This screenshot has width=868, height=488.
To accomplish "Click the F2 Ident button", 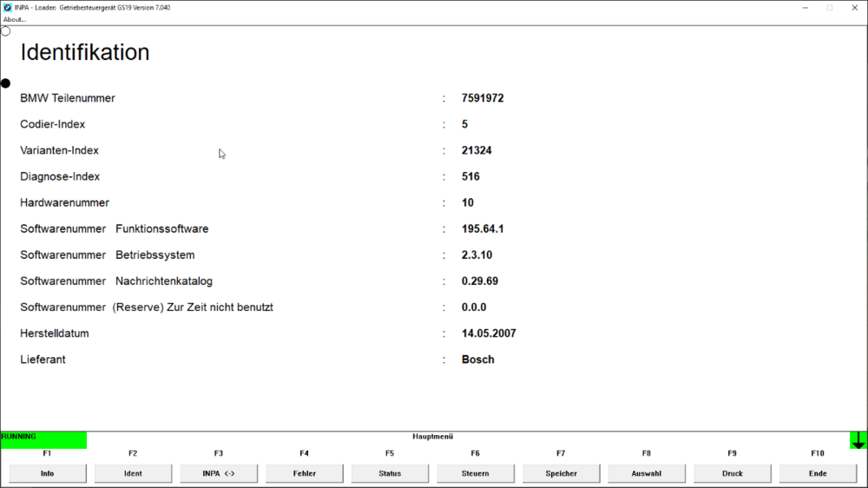I will coord(133,473).
